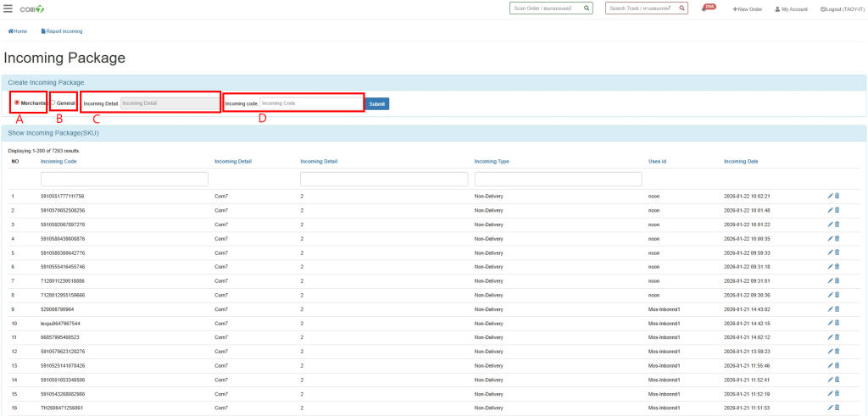
Task: Sort table by Incoming Date header
Action: (741, 160)
